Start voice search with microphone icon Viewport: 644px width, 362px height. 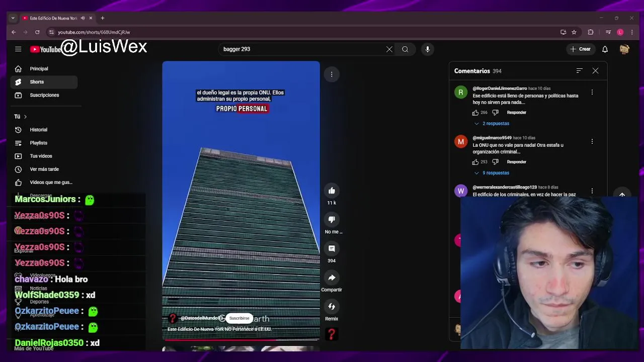[x=428, y=49]
